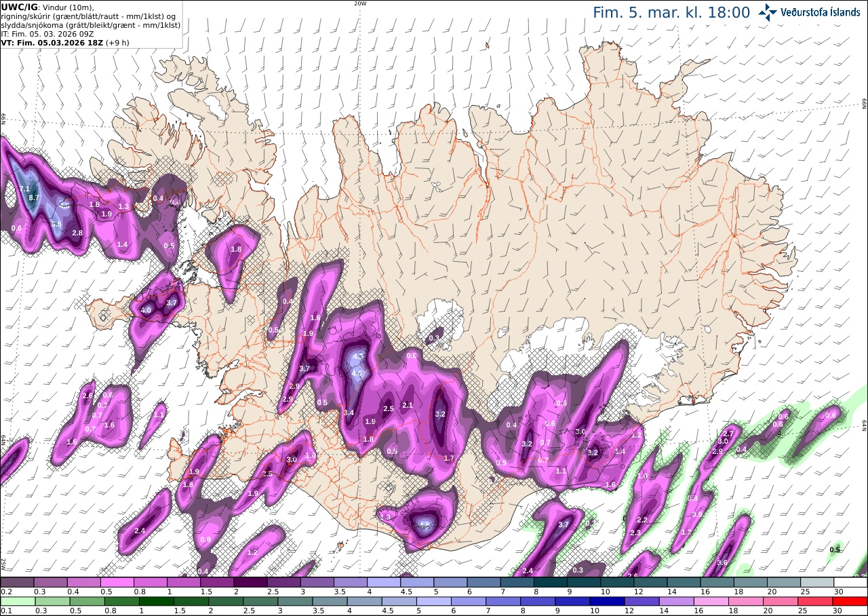
Task: Click the '20W' longitude label at top
Action: 360,3
